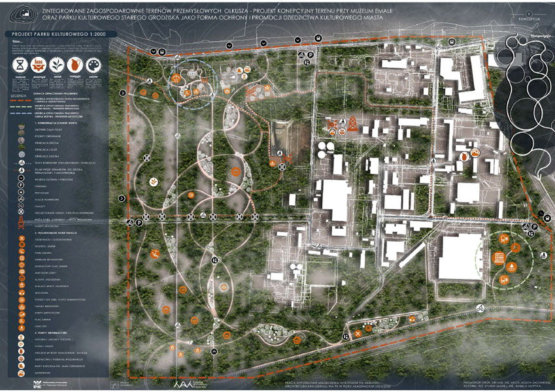Image resolution: width=555 pixels, height=392 pixels.
Task: Click the plant 'zieleń' icon
Action: pyautogui.click(x=57, y=65)
